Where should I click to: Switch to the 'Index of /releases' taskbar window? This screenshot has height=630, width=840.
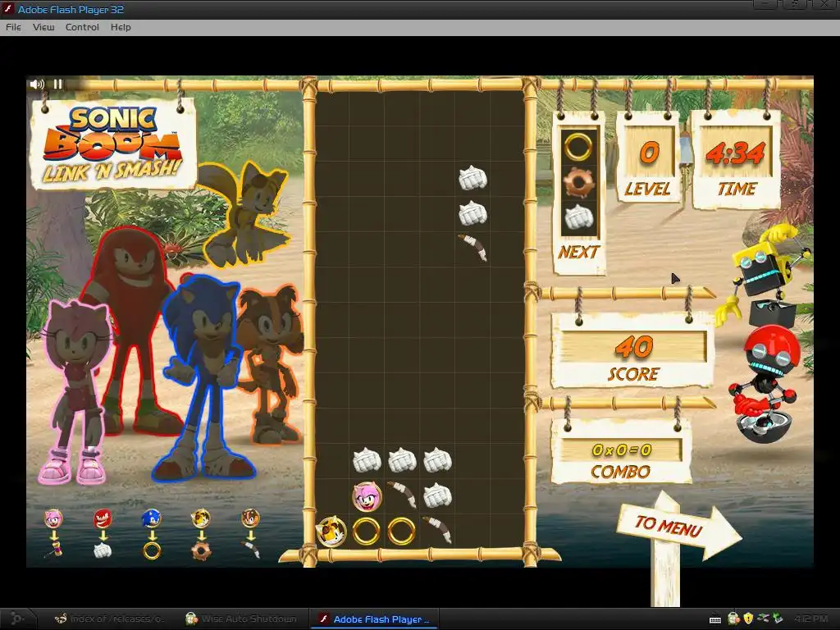click(x=112, y=619)
